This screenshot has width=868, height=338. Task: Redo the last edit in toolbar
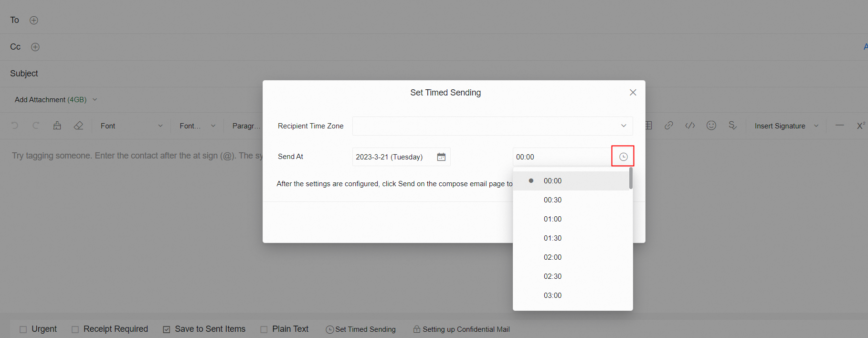pos(36,126)
